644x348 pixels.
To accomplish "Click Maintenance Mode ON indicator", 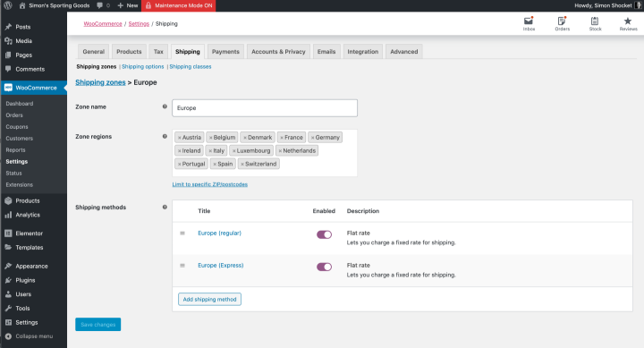I will click(178, 5).
